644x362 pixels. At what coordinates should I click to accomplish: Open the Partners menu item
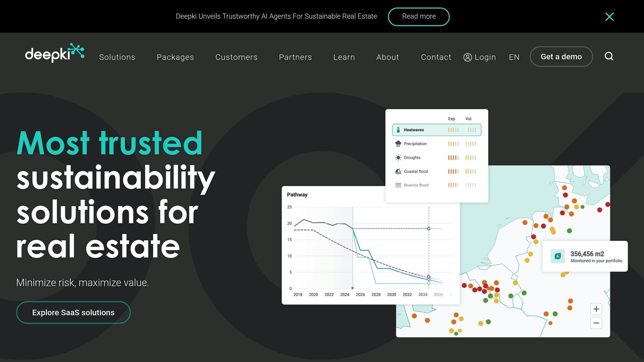295,57
